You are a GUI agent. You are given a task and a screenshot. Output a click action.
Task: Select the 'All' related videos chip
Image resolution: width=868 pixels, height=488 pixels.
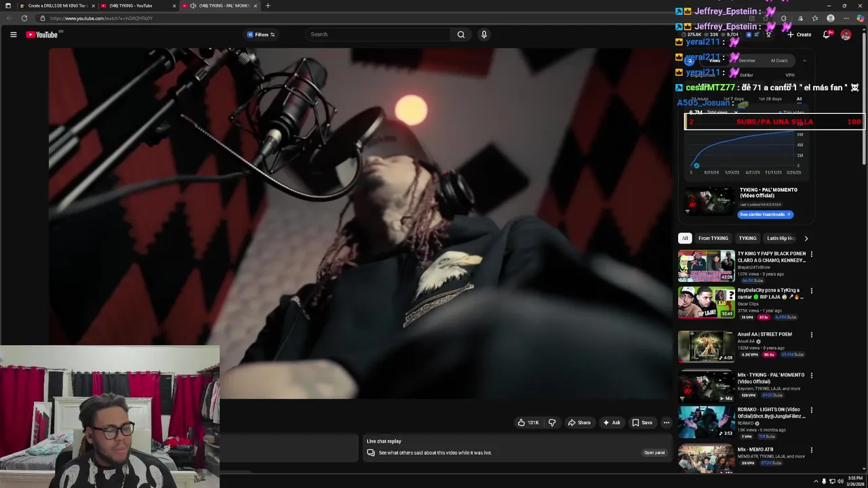pyautogui.click(x=685, y=238)
